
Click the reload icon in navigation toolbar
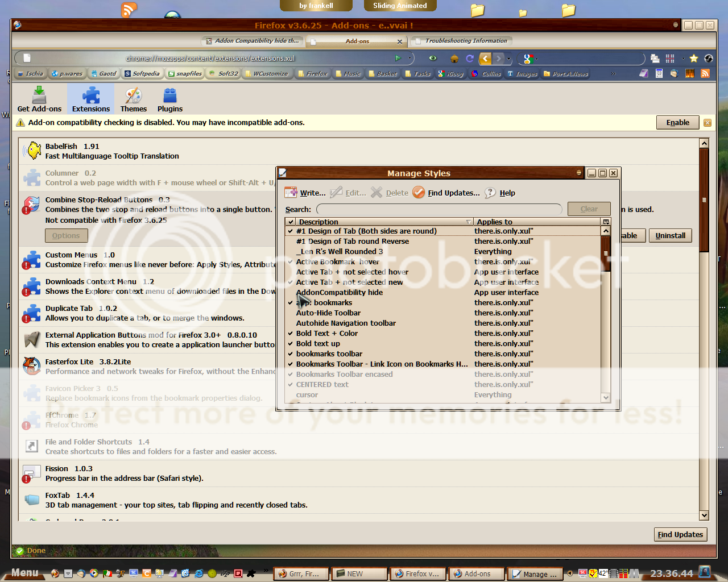pyautogui.click(x=470, y=59)
